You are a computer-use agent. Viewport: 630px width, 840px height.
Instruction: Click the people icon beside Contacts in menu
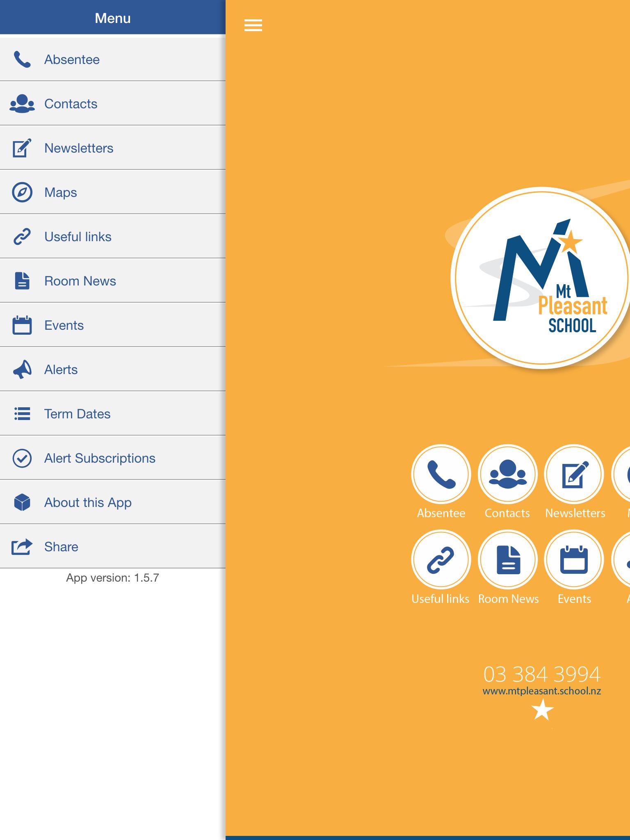[22, 104]
